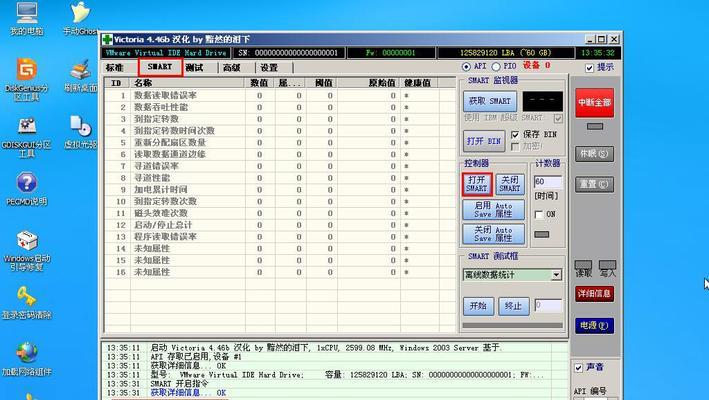Click the blue 电源 button
The height and width of the screenshot is (400, 709).
594,325
